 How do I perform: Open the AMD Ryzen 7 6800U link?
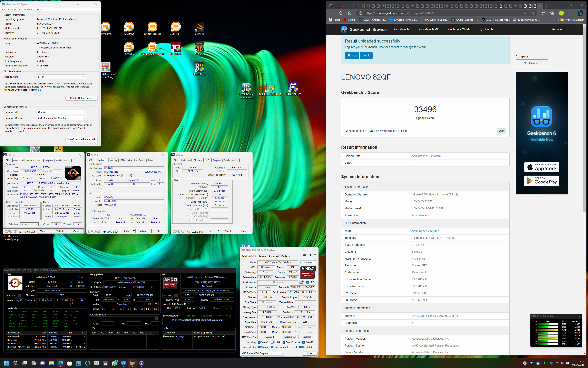tap(425, 231)
